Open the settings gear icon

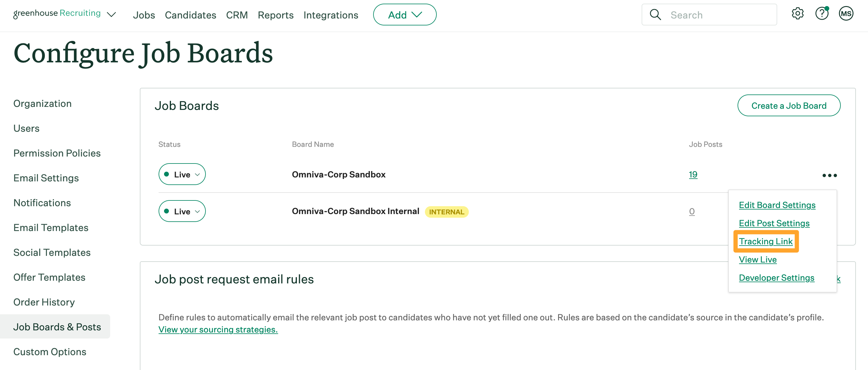[x=797, y=14]
